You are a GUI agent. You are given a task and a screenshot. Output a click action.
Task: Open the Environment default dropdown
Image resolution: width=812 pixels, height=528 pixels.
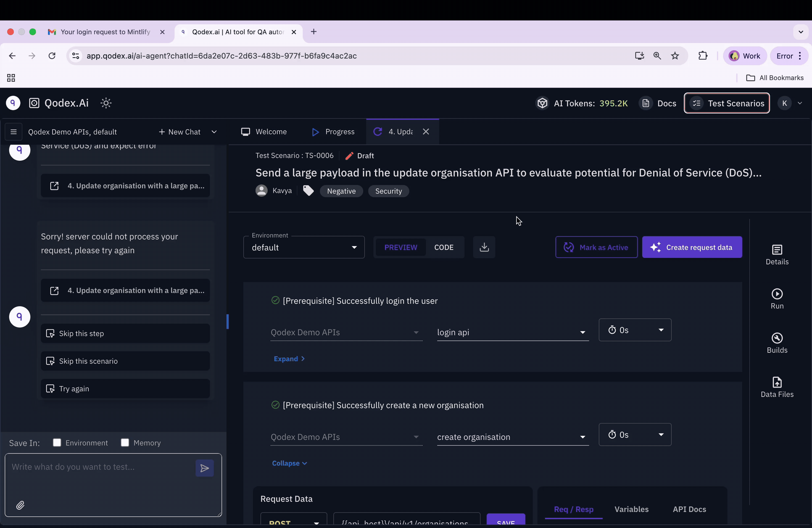pos(304,248)
